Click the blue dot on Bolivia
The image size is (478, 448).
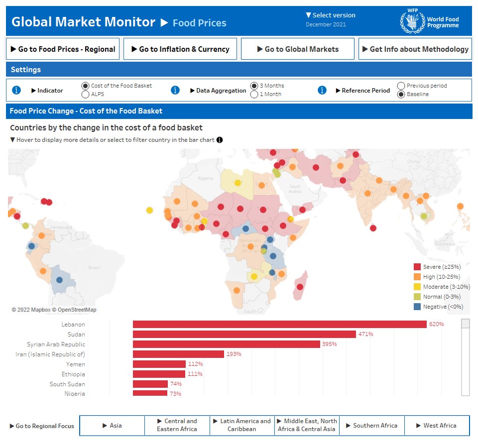[x=59, y=280]
